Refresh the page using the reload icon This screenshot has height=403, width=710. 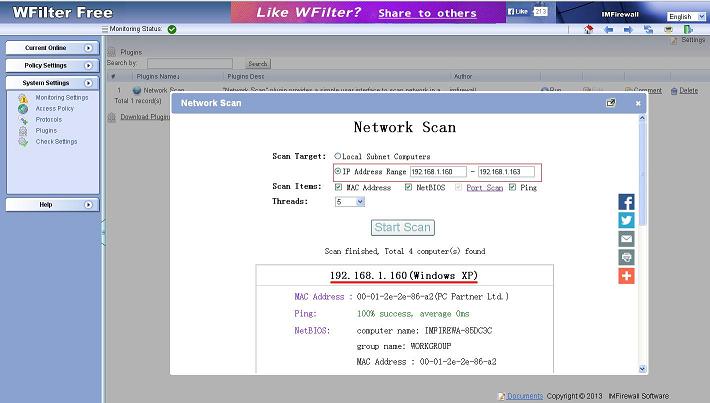[648, 29]
